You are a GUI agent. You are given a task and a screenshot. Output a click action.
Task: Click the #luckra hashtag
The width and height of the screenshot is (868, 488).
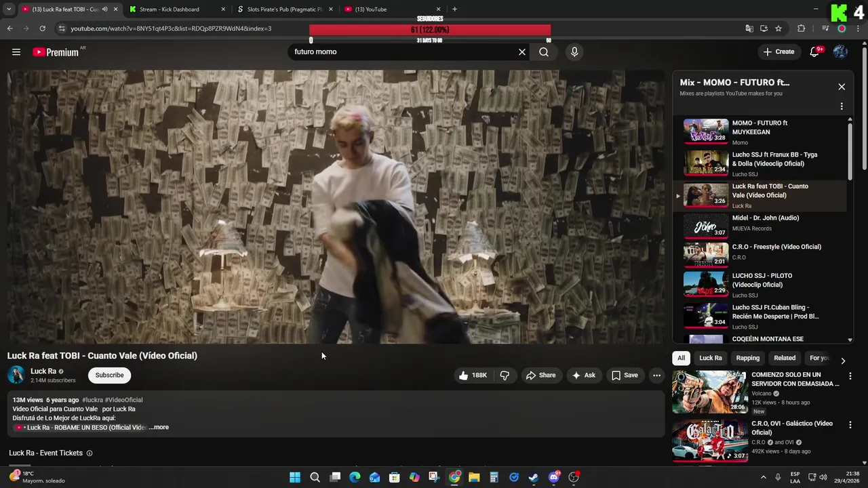[x=92, y=400]
